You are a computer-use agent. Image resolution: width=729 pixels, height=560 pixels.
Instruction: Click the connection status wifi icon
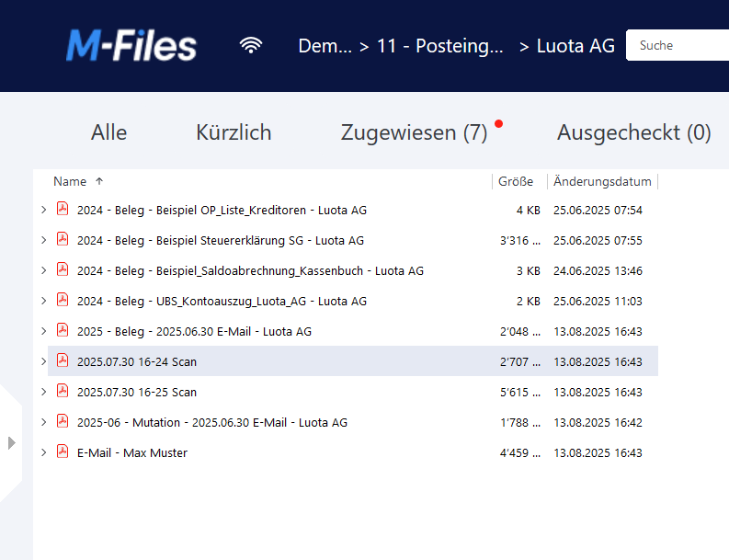point(250,45)
